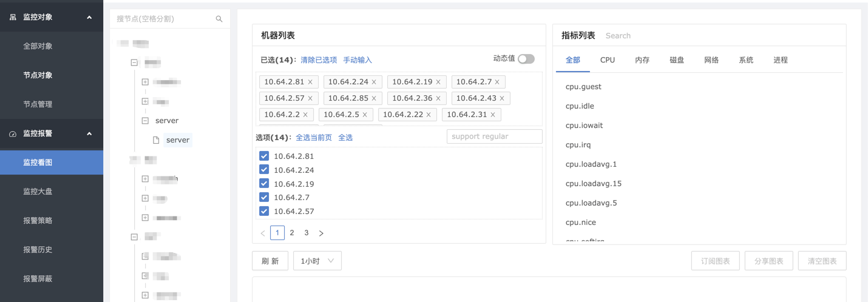This screenshot has height=302, width=868.
Task: Collapse the 监控对象 sidebar menu
Action: pos(89,17)
